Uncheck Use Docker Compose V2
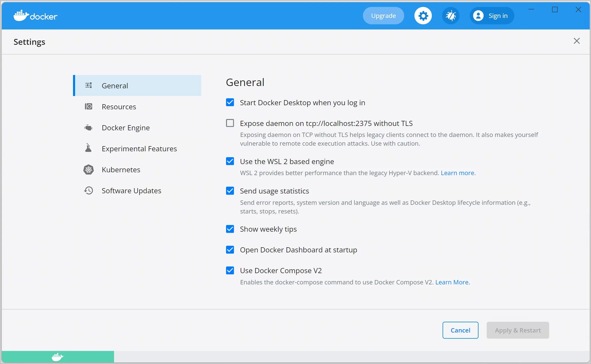 [230, 270]
